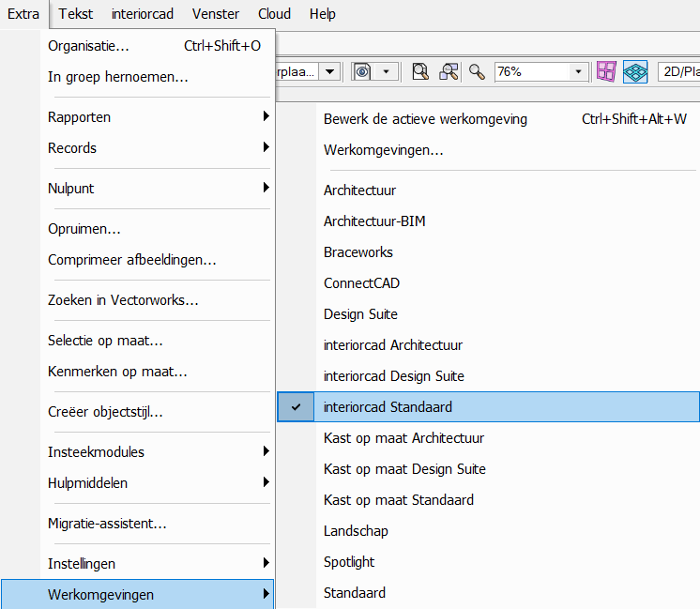Click the fit to page zoom icon
This screenshot has height=609, width=700.
coord(420,71)
